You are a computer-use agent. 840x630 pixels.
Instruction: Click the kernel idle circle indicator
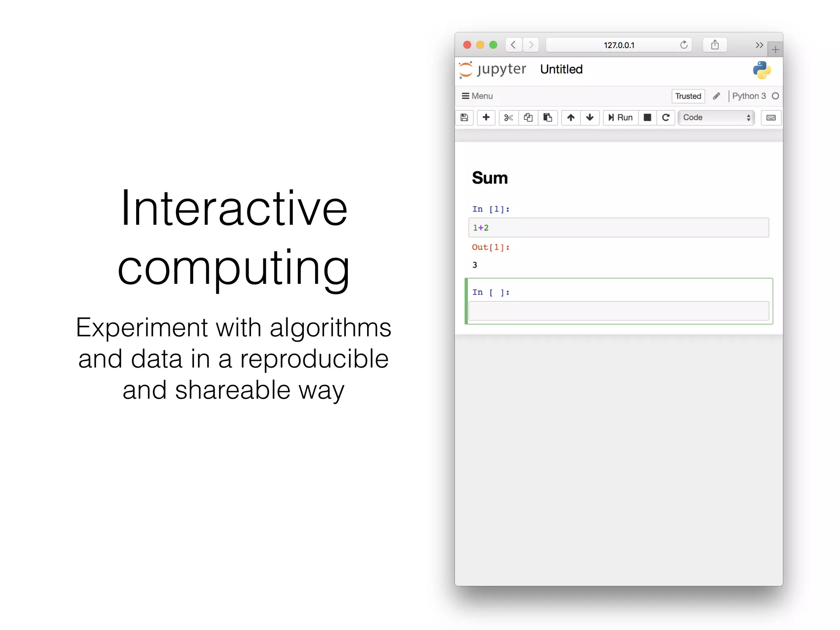[775, 96]
